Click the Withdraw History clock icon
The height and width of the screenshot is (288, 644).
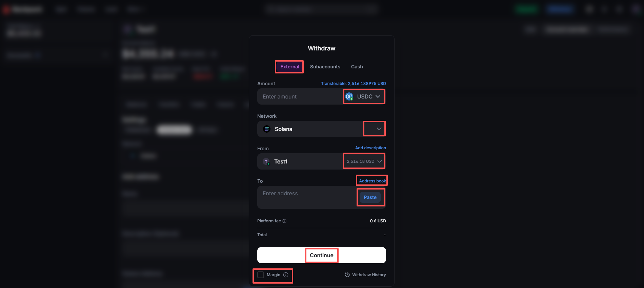(347, 275)
